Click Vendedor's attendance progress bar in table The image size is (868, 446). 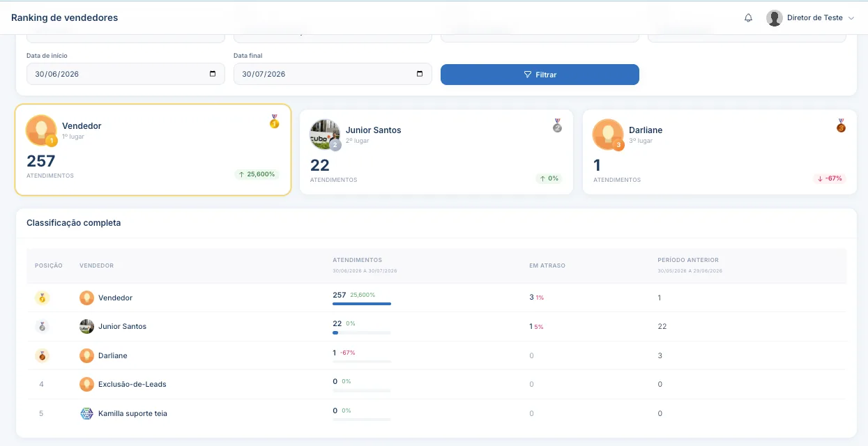(362, 304)
